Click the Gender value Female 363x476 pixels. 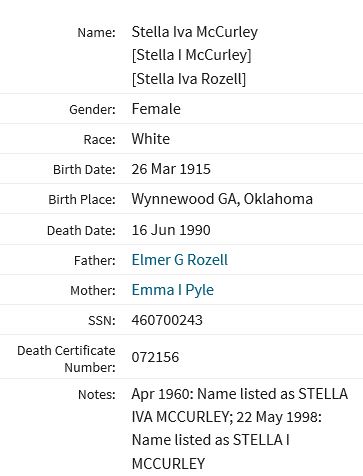click(156, 109)
